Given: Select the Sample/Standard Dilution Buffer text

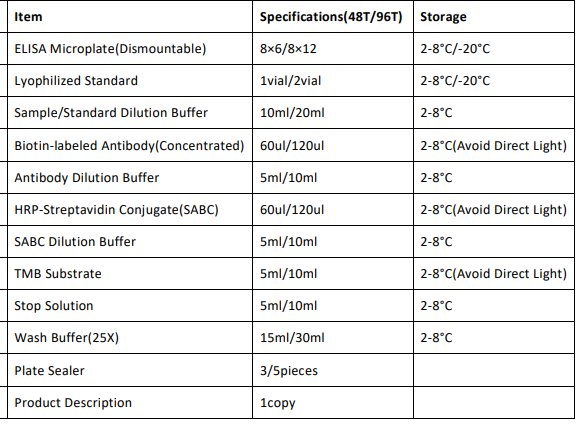Looking at the screenshot, I should pyautogui.click(x=111, y=113).
